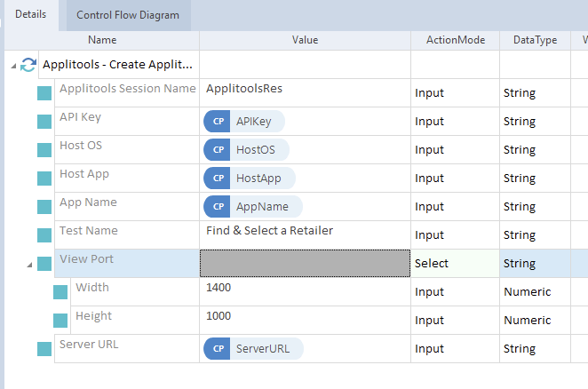Click the teal square icon beside App Name
The width and height of the screenshot is (588, 389).
coord(44,207)
